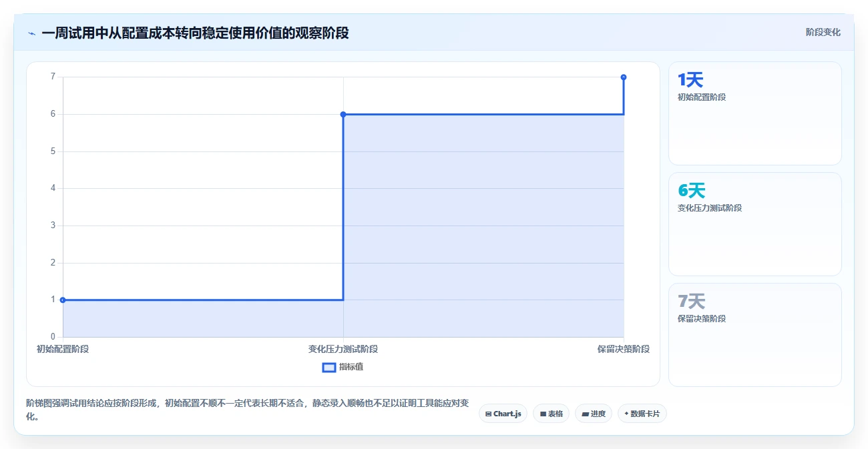
Task: Click the data point at 初始配置阶段
Action: 63,300
